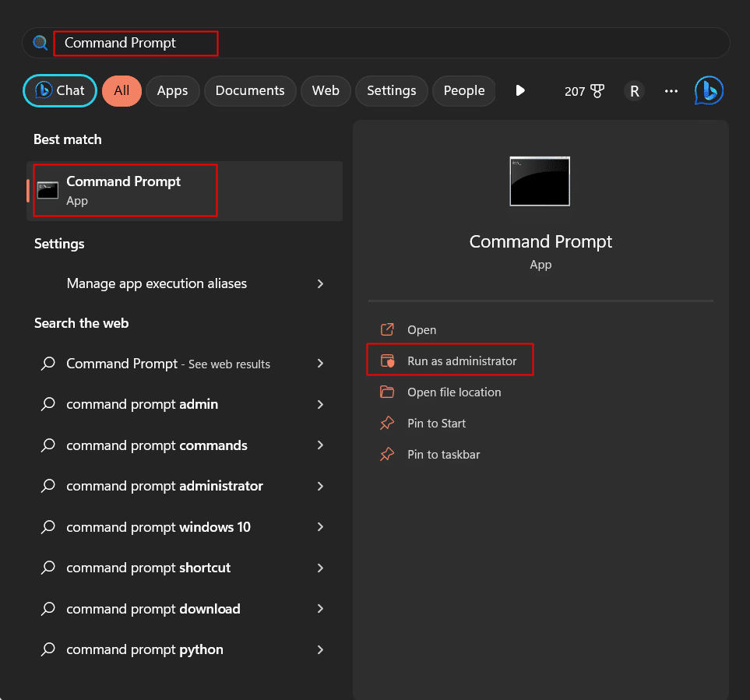The width and height of the screenshot is (750, 700).
Task: Click the Command Prompt app icon in best match
Action: [48, 190]
